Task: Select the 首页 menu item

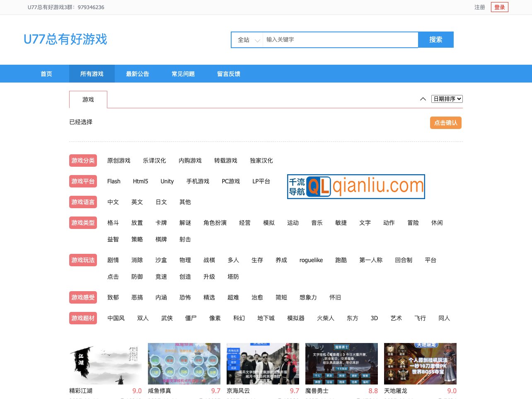Action: [46, 73]
